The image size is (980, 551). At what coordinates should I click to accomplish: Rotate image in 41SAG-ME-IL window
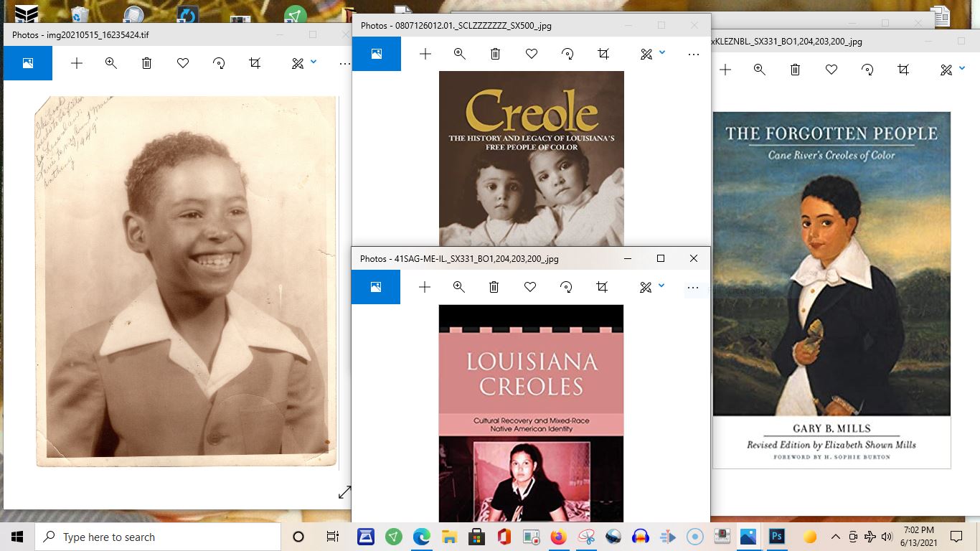[x=566, y=287]
